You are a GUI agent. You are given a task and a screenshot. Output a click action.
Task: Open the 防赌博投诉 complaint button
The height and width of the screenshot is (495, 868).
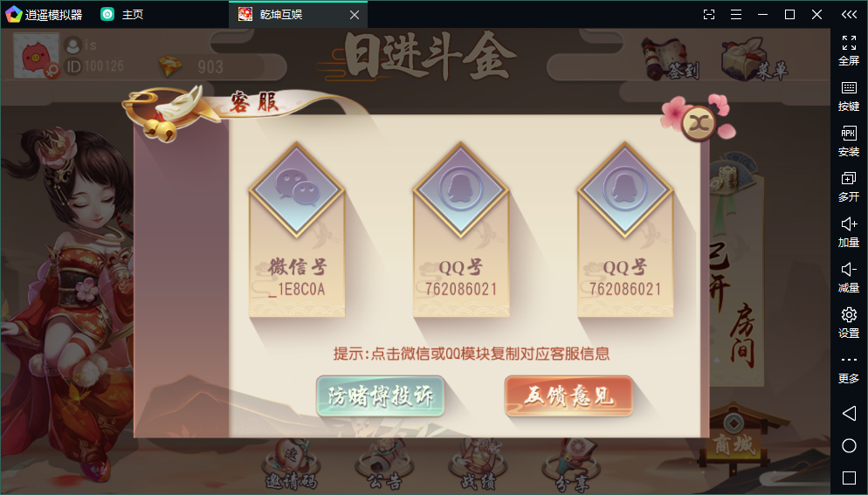[x=381, y=395]
